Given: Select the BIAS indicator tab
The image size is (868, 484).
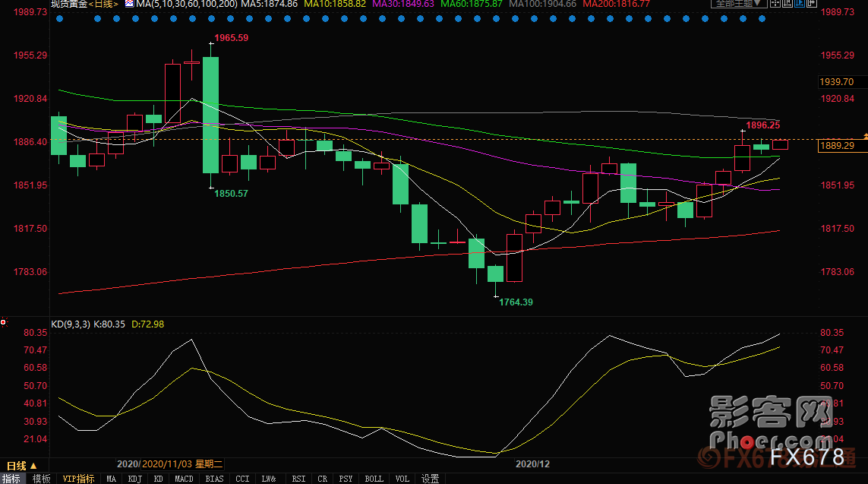Looking at the screenshot, I should tap(214, 479).
